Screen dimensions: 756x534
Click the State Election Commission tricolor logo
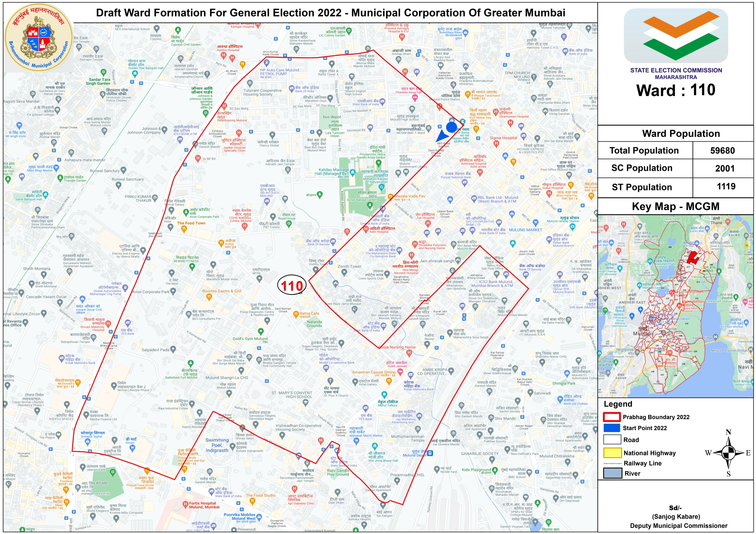pyautogui.click(x=676, y=36)
